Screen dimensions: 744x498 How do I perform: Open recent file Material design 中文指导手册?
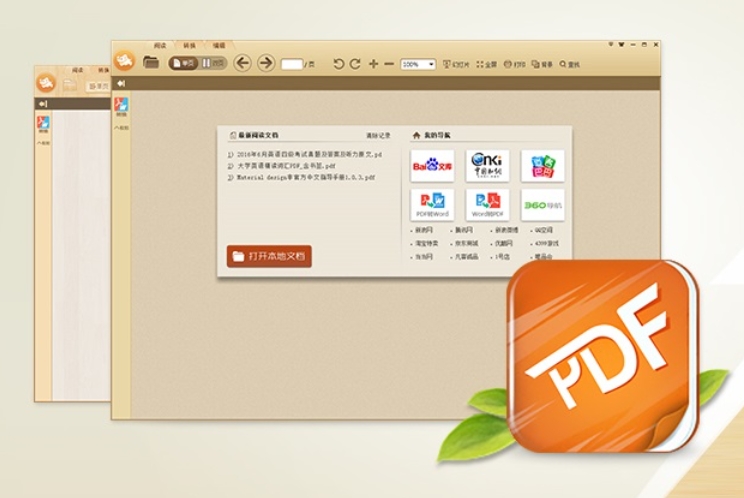(301, 177)
